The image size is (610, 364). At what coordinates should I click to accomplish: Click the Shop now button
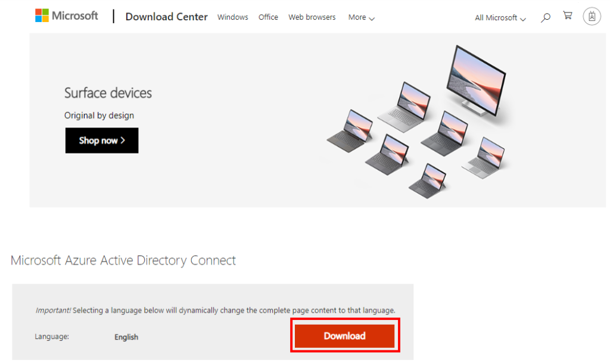pyautogui.click(x=102, y=141)
